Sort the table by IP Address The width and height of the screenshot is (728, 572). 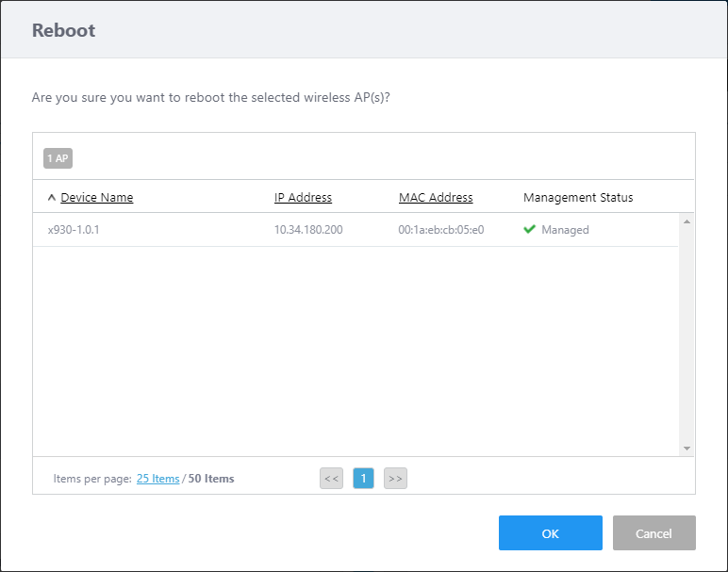click(x=303, y=198)
